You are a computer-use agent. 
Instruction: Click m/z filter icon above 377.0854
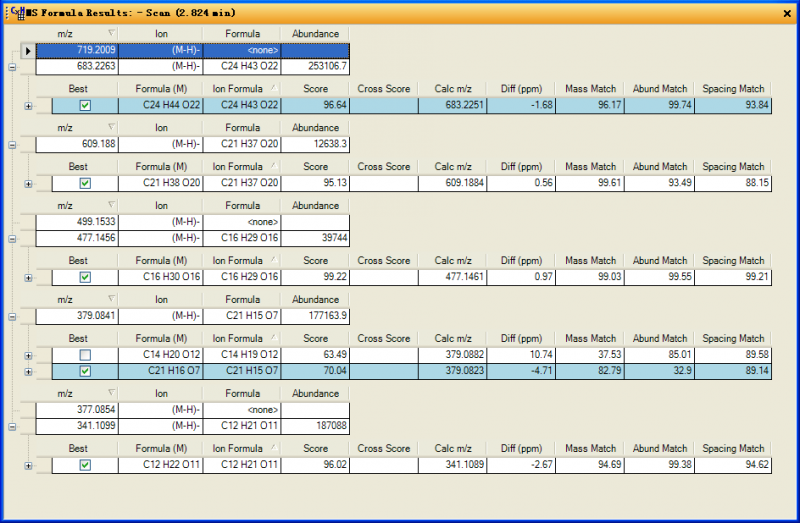tap(111, 393)
